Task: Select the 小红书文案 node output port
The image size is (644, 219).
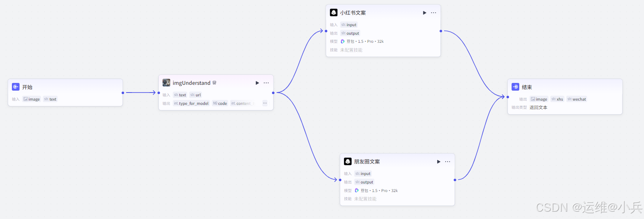Action: 441,31
